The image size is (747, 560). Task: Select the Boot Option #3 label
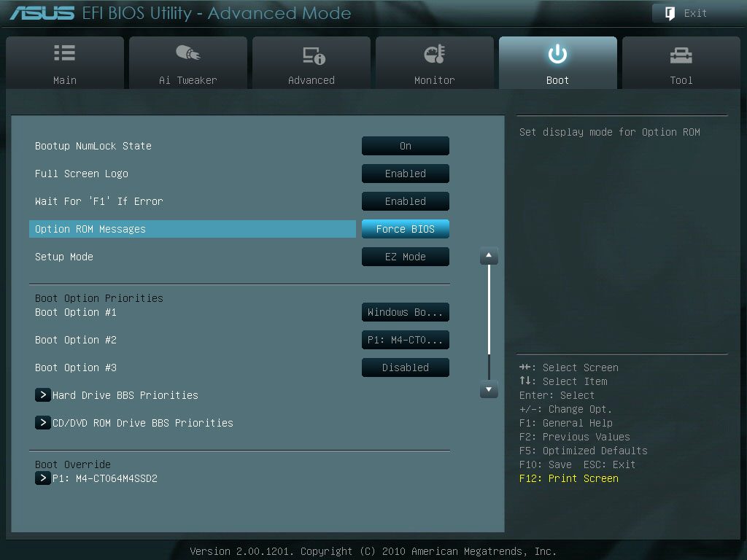click(x=75, y=367)
